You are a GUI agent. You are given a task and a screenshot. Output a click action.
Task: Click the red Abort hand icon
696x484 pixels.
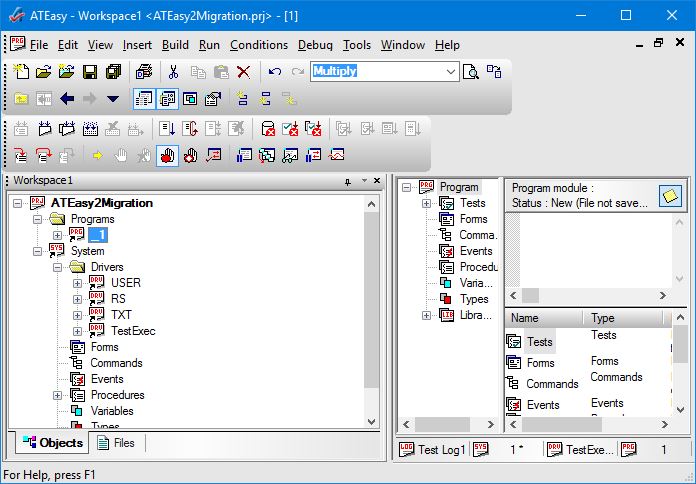coord(167,155)
